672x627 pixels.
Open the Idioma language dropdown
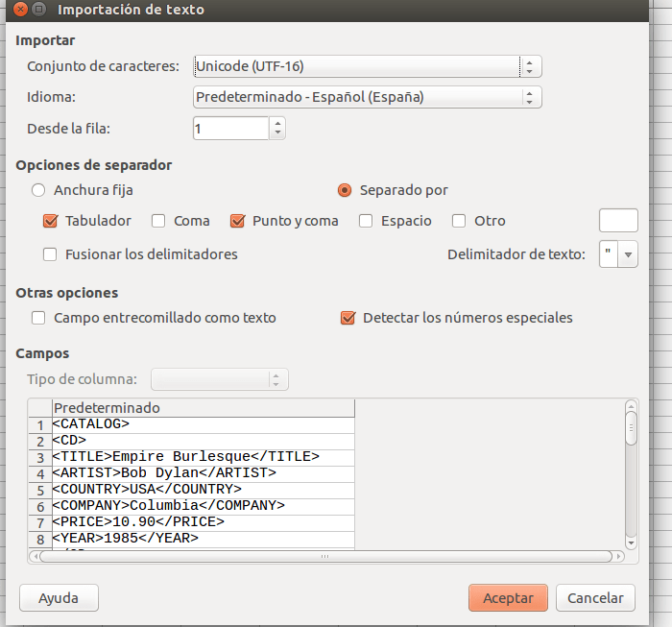(x=367, y=97)
